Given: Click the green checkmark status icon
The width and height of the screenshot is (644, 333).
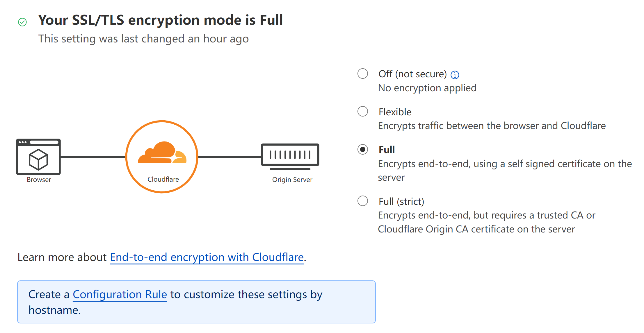Looking at the screenshot, I should 22,22.
